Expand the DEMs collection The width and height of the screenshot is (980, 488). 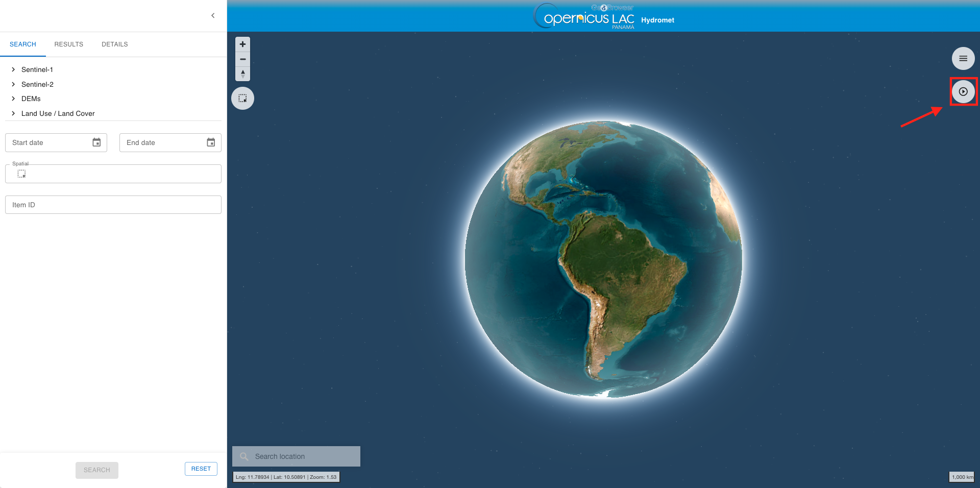pos(13,99)
